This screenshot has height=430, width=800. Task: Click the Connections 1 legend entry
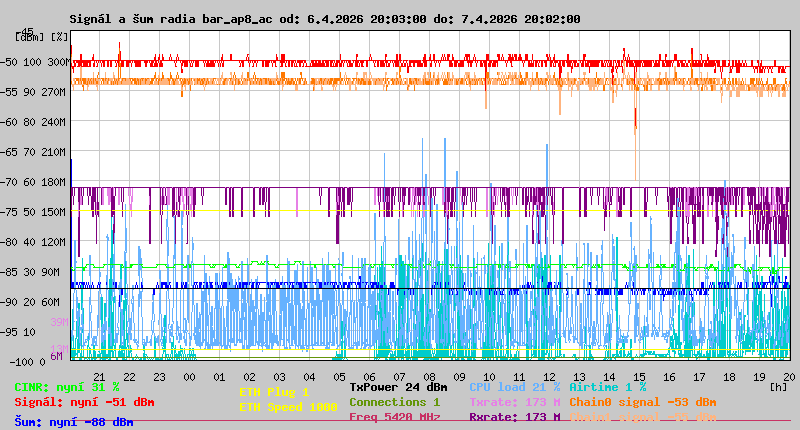(394, 402)
